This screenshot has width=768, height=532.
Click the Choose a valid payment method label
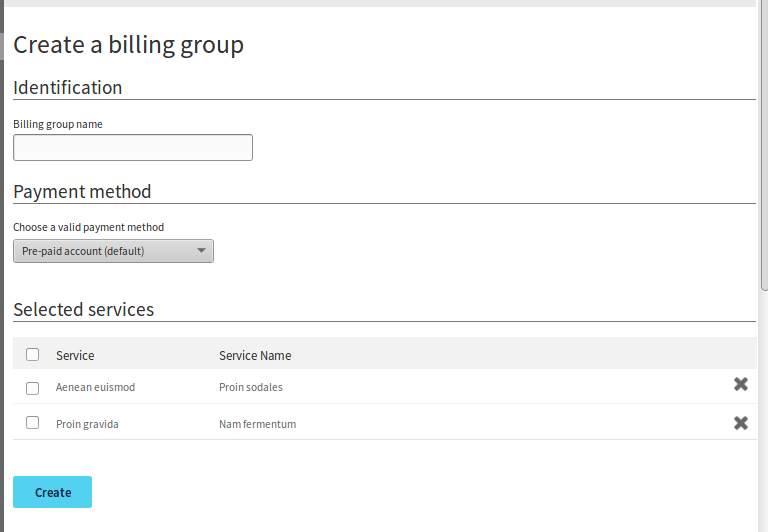[x=88, y=227]
